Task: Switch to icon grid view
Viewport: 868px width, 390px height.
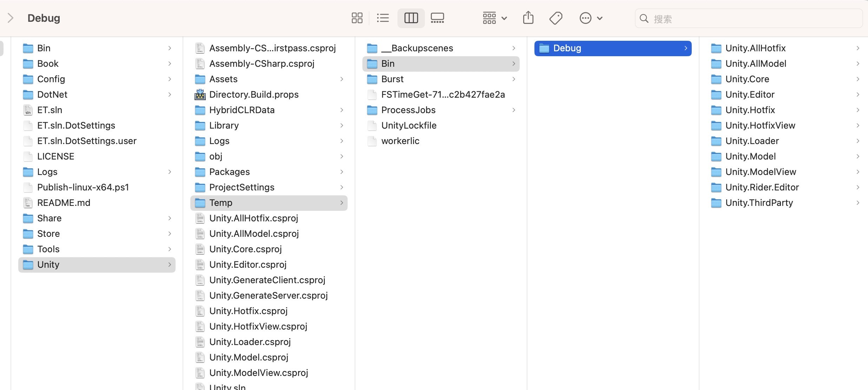Action: click(x=357, y=18)
